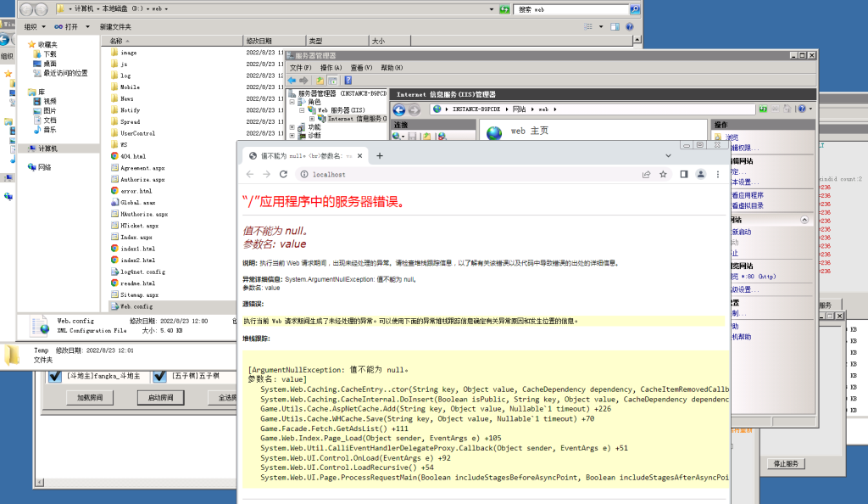Select the Web.config file in Explorer
868x504 pixels.
136,305
